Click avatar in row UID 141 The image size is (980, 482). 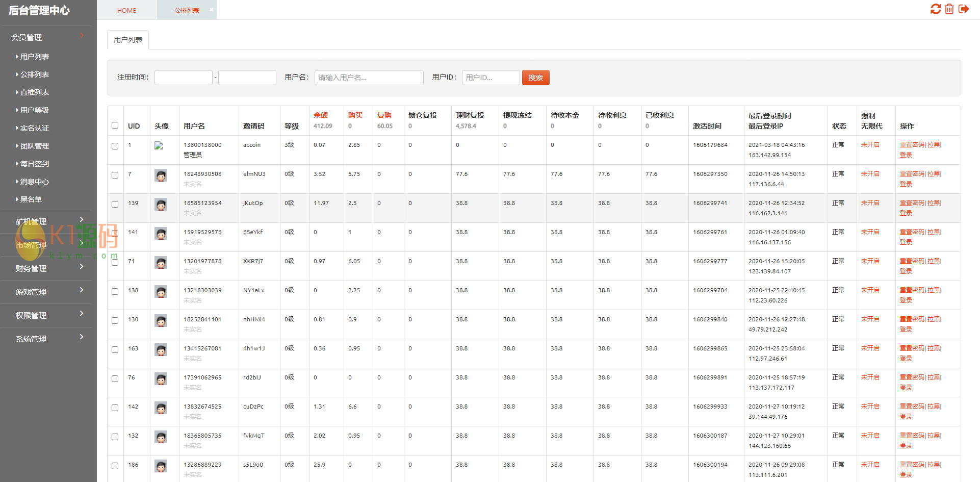pyautogui.click(x=161, y=234)
